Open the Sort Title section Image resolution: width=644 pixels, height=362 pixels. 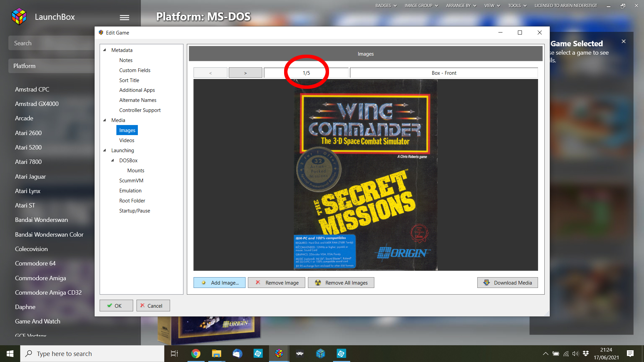pos(129,80)
